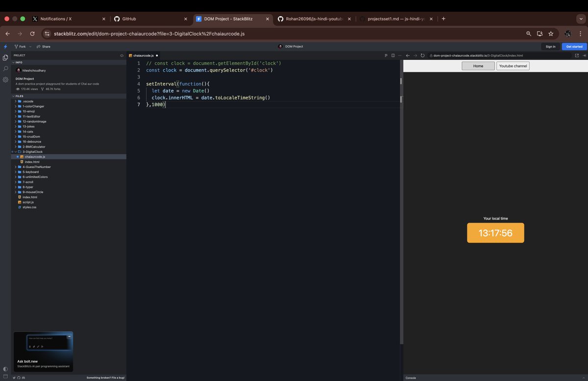
Task: Switch to Rohan26096/js-hindi-youtube browser tab
Action: tap(314, 19)
